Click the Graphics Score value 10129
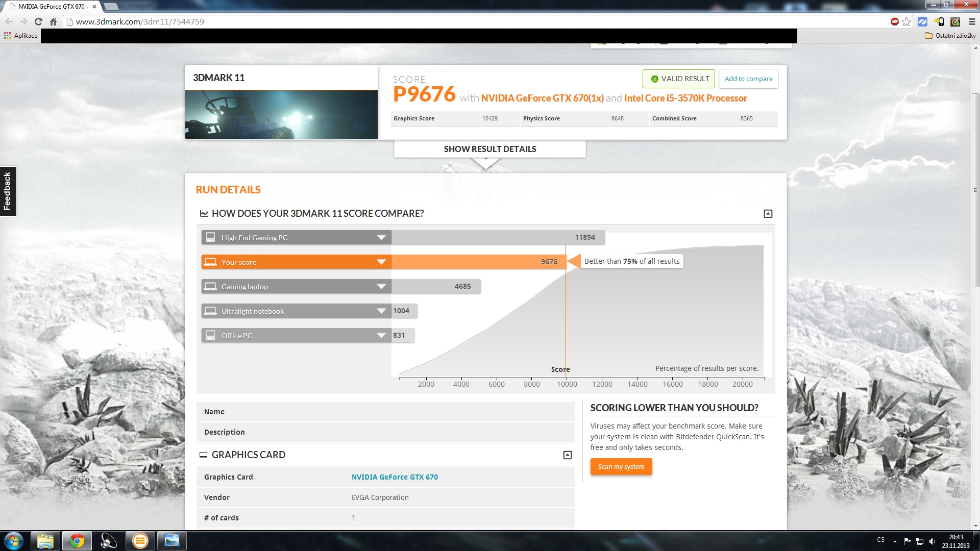980x551 pixels. (x=489, y=118)
